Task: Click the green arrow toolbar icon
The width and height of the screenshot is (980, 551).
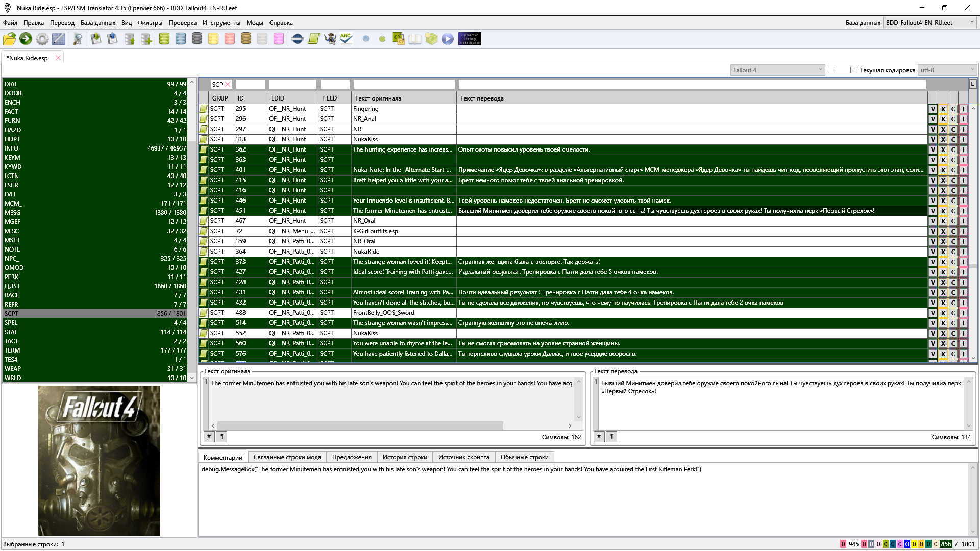Action: pyautogui.click(x=26, y=39)
